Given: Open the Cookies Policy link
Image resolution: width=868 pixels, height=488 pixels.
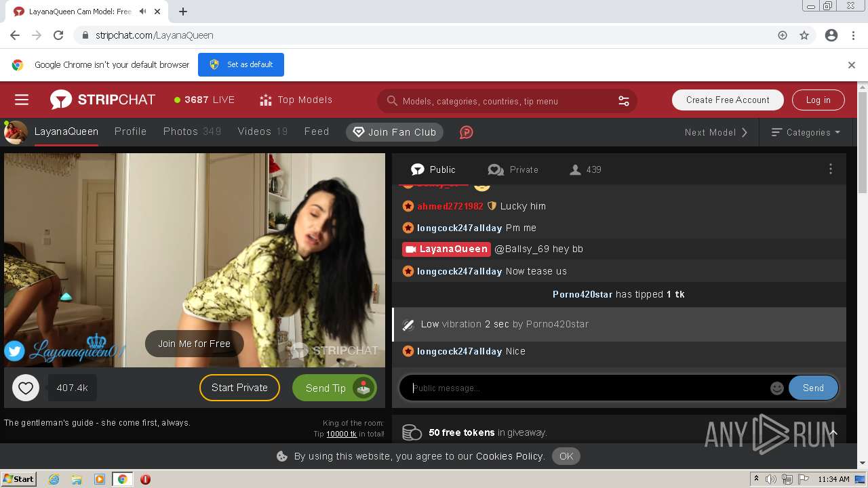Looking at the screenshot, I should pos(510,456).
